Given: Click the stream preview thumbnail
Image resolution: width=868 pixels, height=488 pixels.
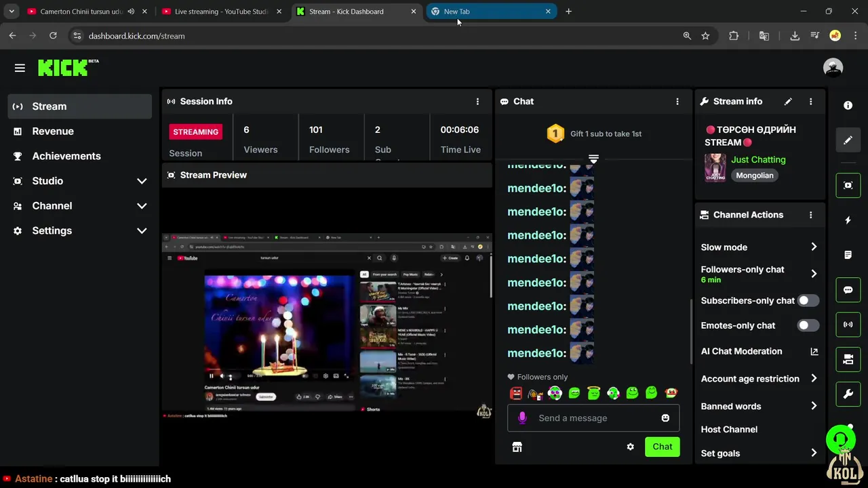Looking at the screenshot, I should 326,325.
